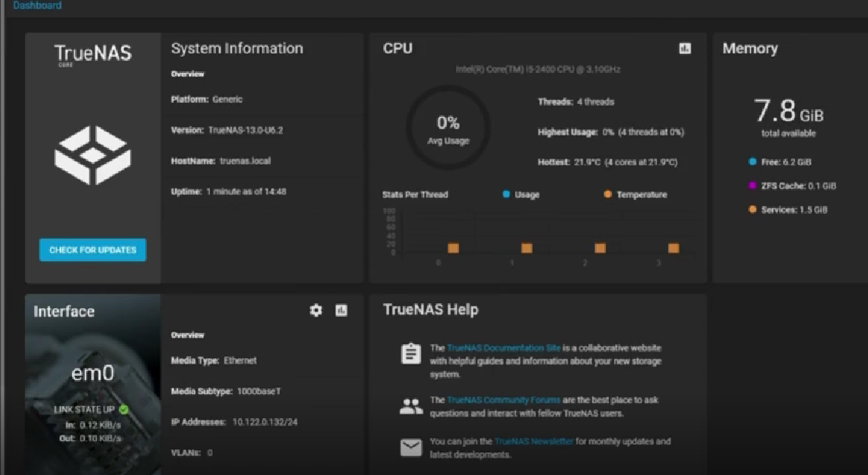Image resolution: width=868 pixels, height=475 pixels.
Task: Open the TrueNAS Community Forums link
Action: tap(503, 400)
